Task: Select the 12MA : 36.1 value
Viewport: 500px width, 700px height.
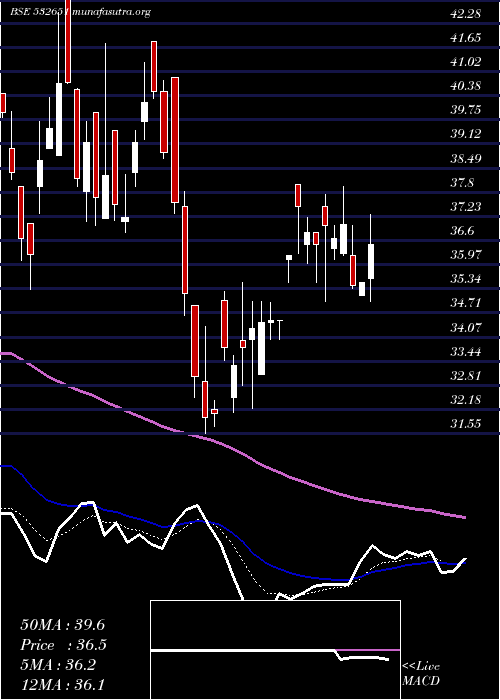Action: point(62,684)
